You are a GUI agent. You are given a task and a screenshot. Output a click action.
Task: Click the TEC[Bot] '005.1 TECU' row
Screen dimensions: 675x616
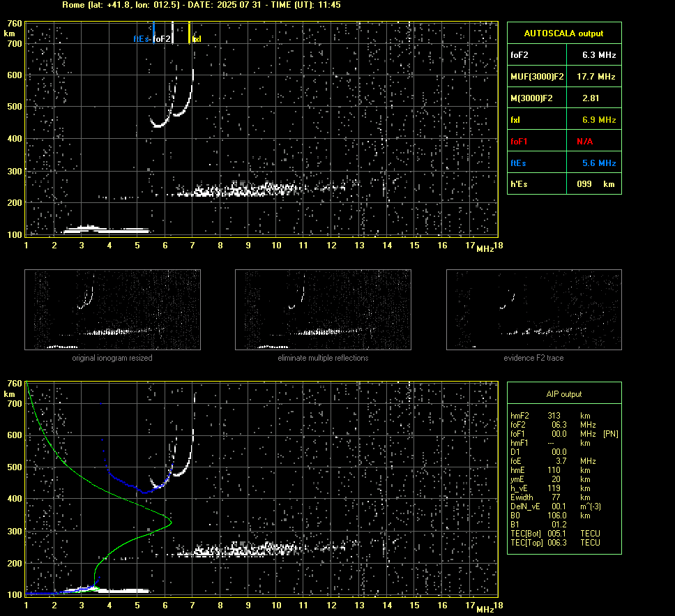(x=555, y=533)
